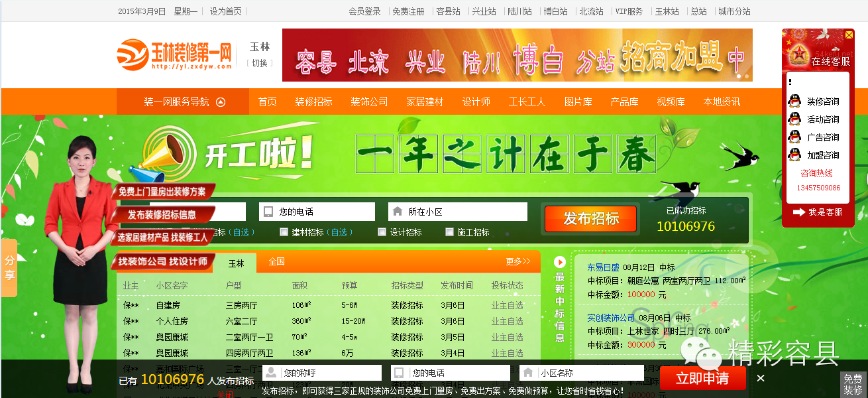Toggle the 建材招标 checkbox
The height and width of the screenshot is (398, 868).
(x=284, y=232)
